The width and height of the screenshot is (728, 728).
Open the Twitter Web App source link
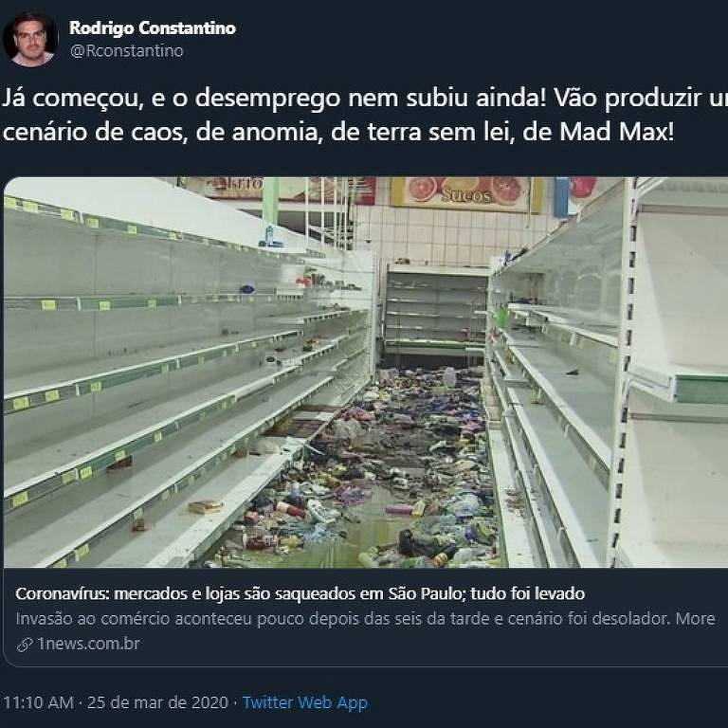pos(305,702)
